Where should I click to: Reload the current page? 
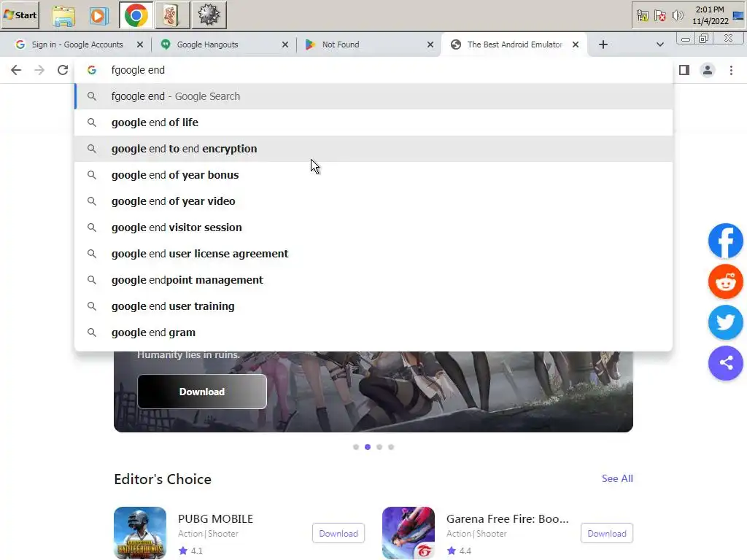click(x=63, y=70)
